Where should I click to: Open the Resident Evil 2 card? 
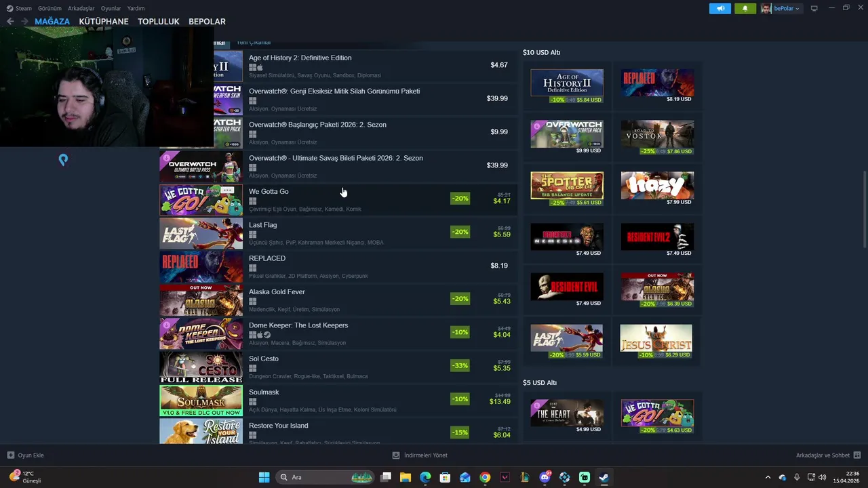coord(657,240)
